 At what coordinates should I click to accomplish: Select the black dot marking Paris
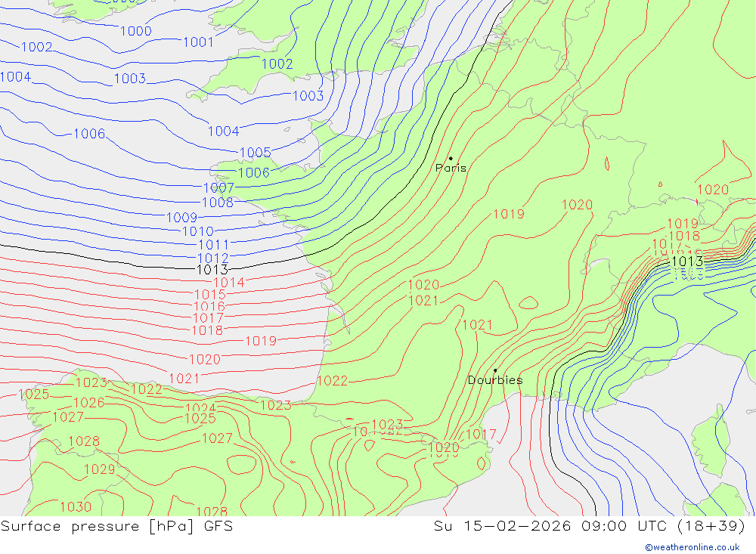click(451, 158)
